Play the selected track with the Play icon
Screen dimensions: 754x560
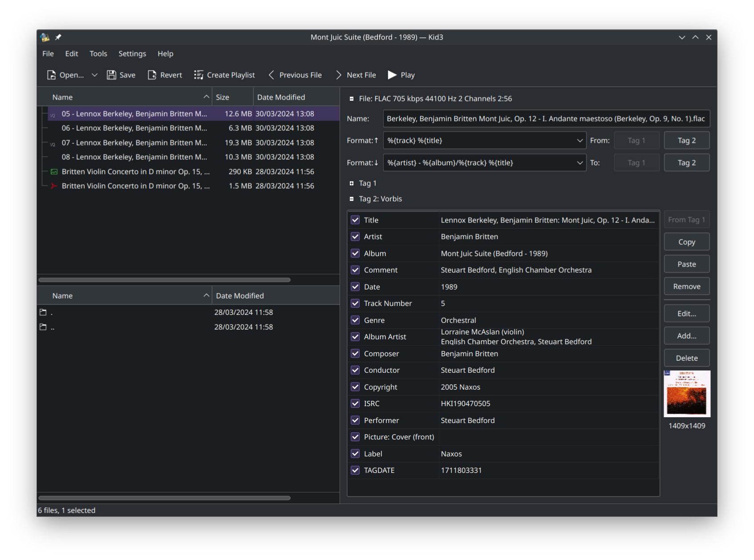392,75
